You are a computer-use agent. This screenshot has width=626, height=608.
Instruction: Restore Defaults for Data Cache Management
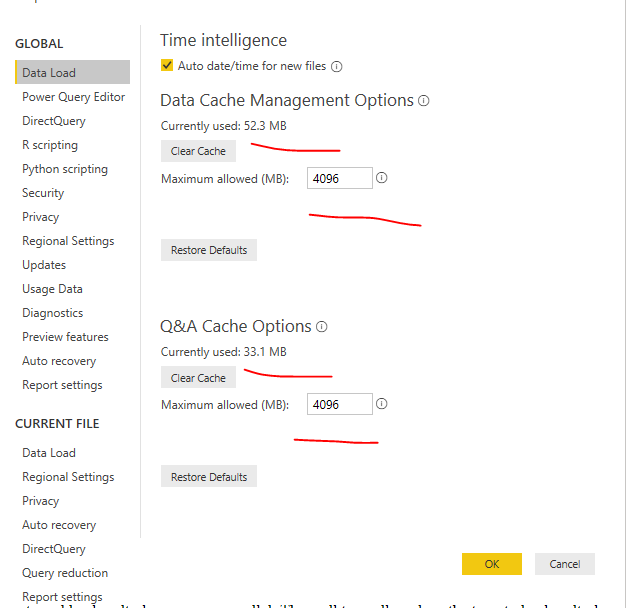click(x=209, y=250)
